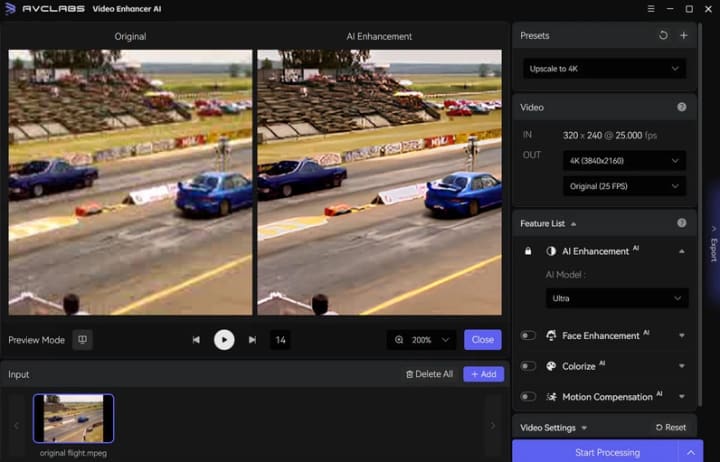This screenshot has width=720, height=462.
Task: Open the 4K (3840x2160) output resolution dropdown
Action: tap(624, 161)
